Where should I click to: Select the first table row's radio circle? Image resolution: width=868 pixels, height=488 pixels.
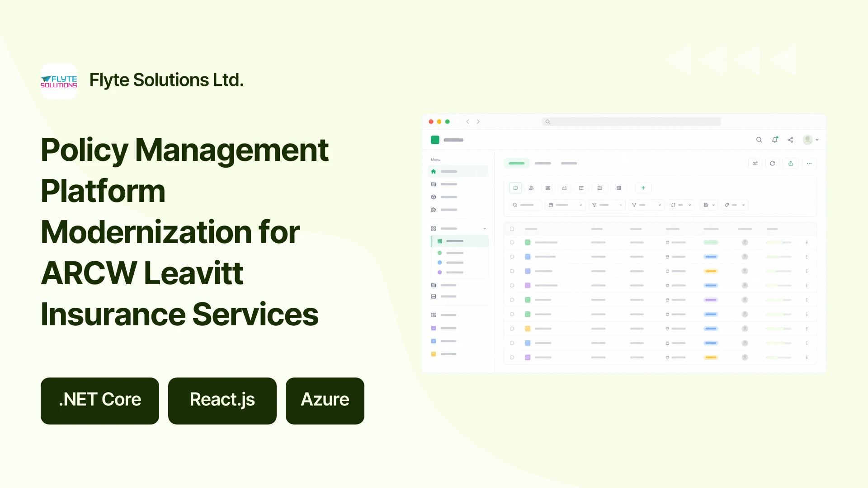point(512,243)
